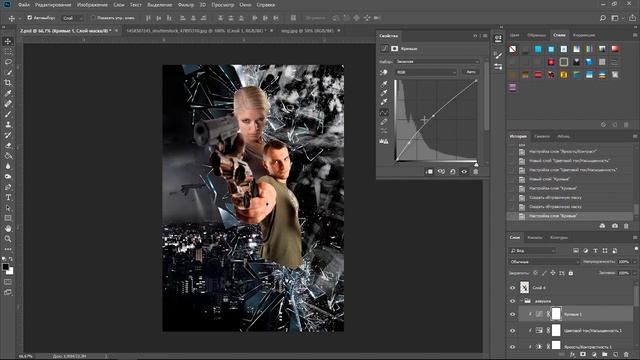Select the Rectangular Marquee tool

[x=8, y=52]
